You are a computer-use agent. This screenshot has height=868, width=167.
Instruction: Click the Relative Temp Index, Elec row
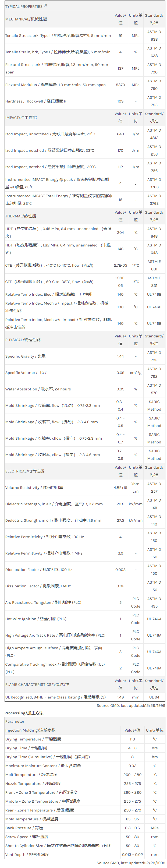[85, 294]
